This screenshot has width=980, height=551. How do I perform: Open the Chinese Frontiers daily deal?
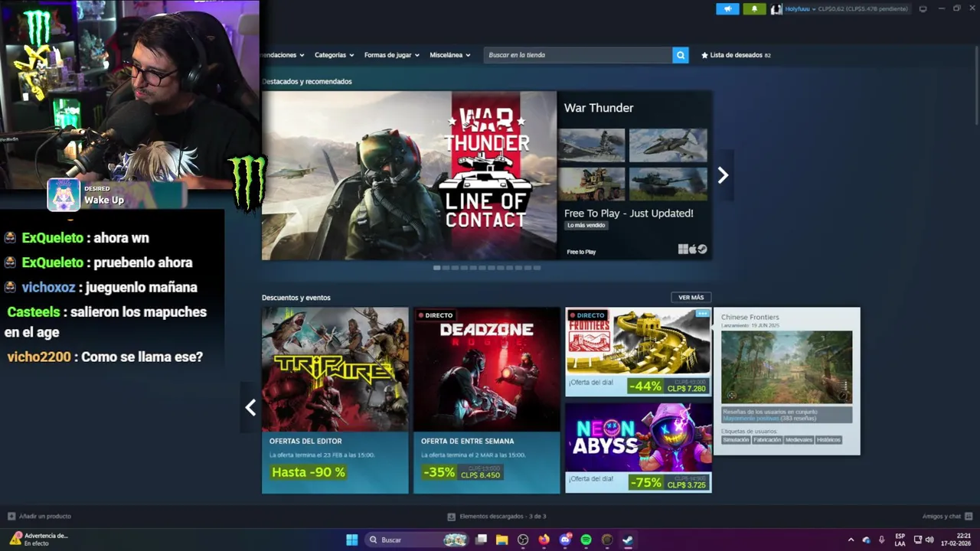639,352
